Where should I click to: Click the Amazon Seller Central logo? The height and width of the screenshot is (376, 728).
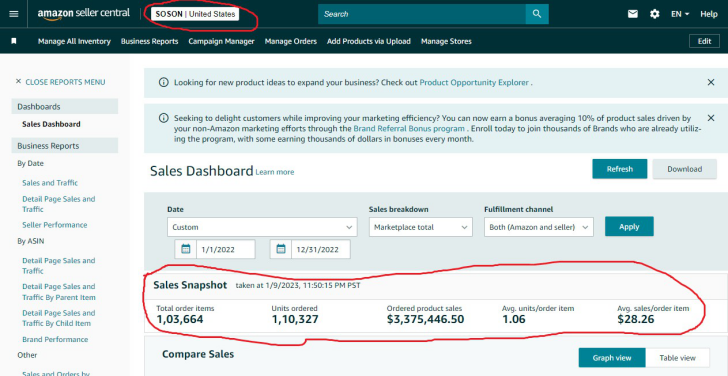coord(84,14)
